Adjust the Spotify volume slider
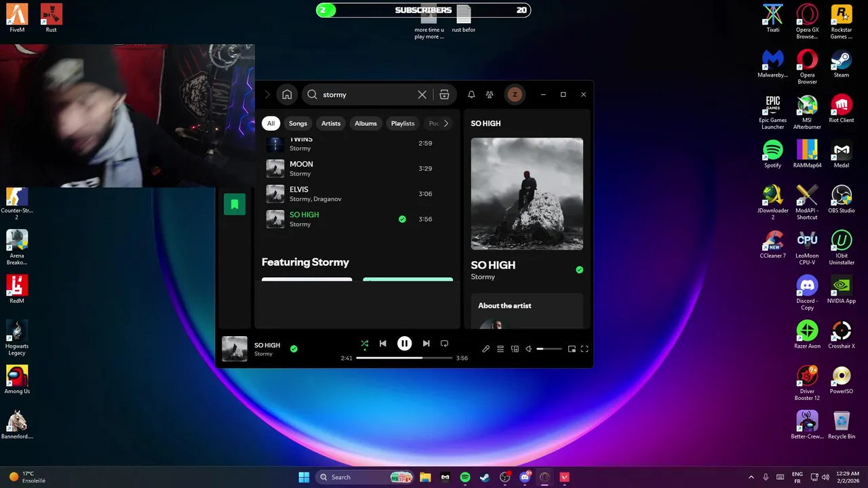Image resolution: width=868 pixels, height=488 pixels. tap(549, 349)
